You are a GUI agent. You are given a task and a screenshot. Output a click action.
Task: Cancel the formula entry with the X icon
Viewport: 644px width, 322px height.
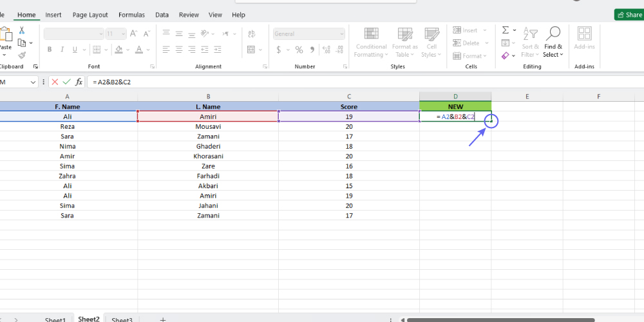[x=55, y=82]
